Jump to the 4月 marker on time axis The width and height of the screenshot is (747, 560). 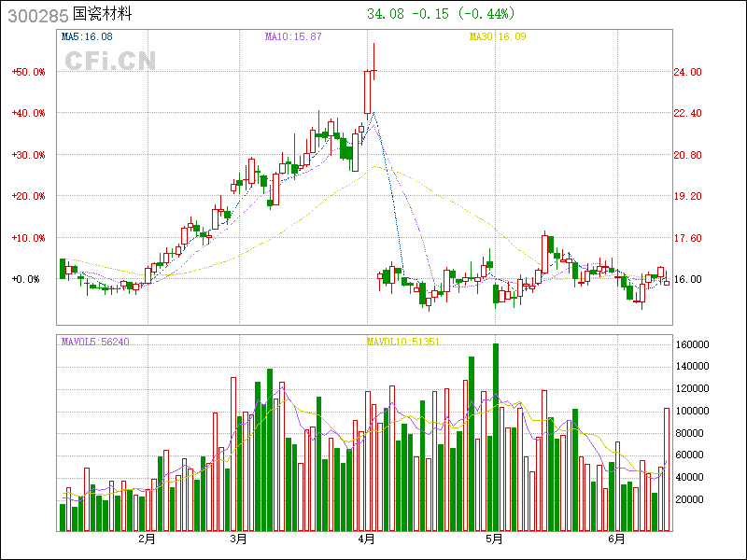[367, 539]
